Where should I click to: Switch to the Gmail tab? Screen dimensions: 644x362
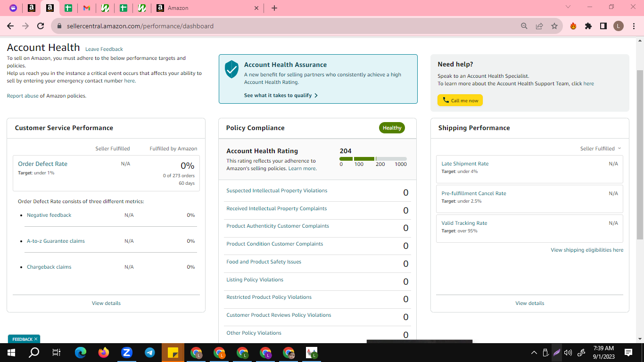pyautogui.click(x=86, y=8)
